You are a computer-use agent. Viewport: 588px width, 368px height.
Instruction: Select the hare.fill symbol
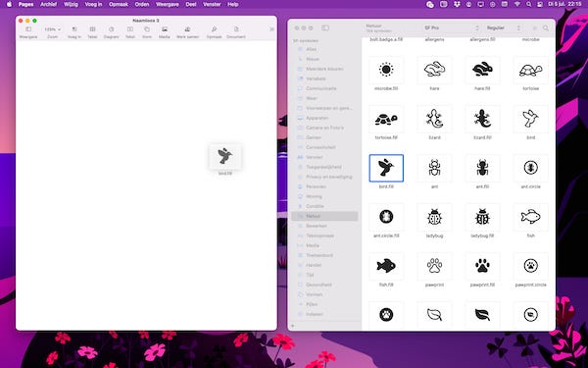[482, 70]
